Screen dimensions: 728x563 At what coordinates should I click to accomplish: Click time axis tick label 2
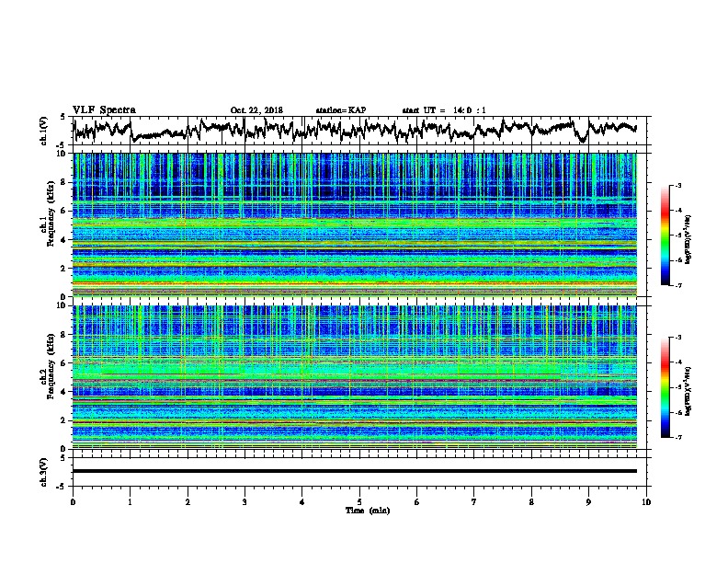coord(188,501)
